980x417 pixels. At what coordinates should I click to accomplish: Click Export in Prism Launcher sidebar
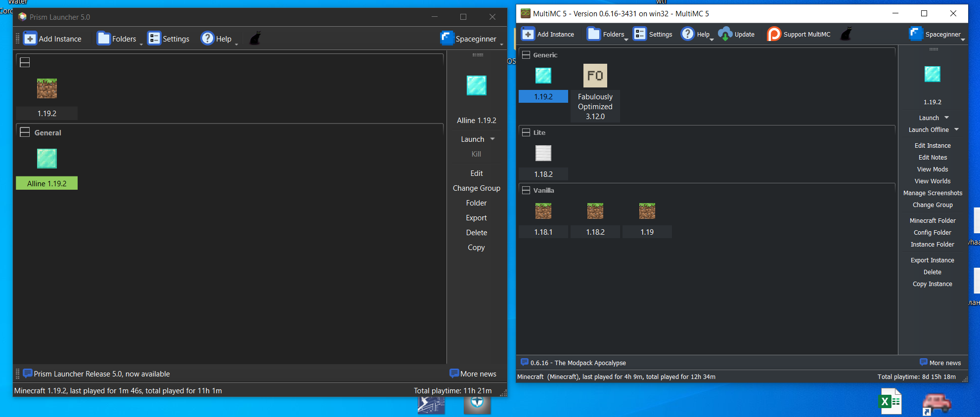pyautogui.click(x=477, y=218)
